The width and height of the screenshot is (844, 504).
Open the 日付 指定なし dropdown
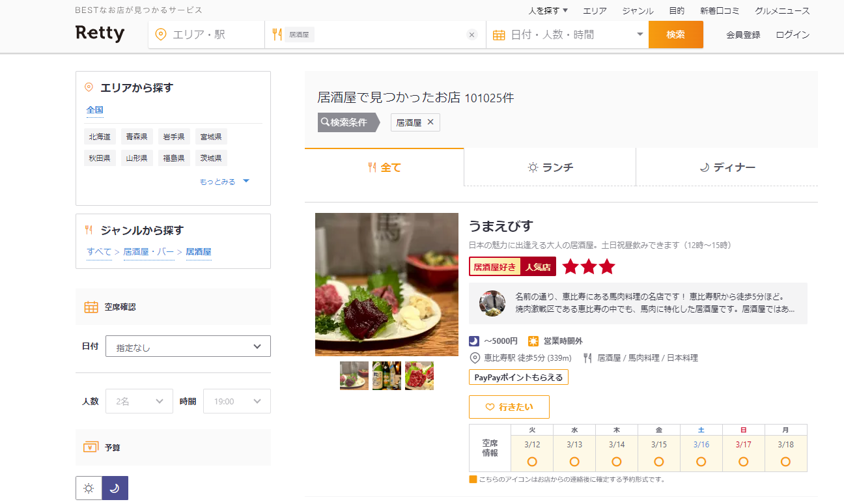pyautogui.click(x=188, y=346)
